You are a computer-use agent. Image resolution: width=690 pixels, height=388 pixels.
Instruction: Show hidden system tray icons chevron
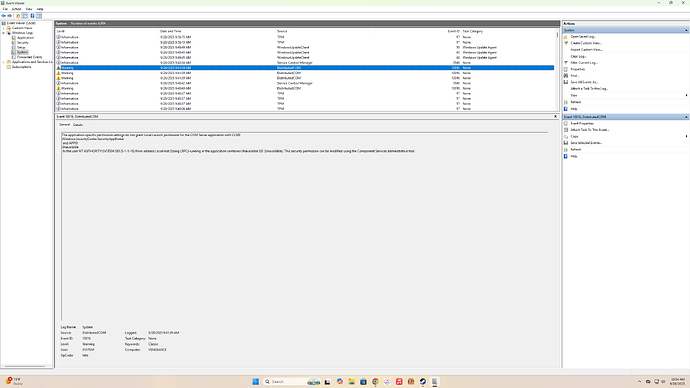pyautogui.click(x=639, y=381)
